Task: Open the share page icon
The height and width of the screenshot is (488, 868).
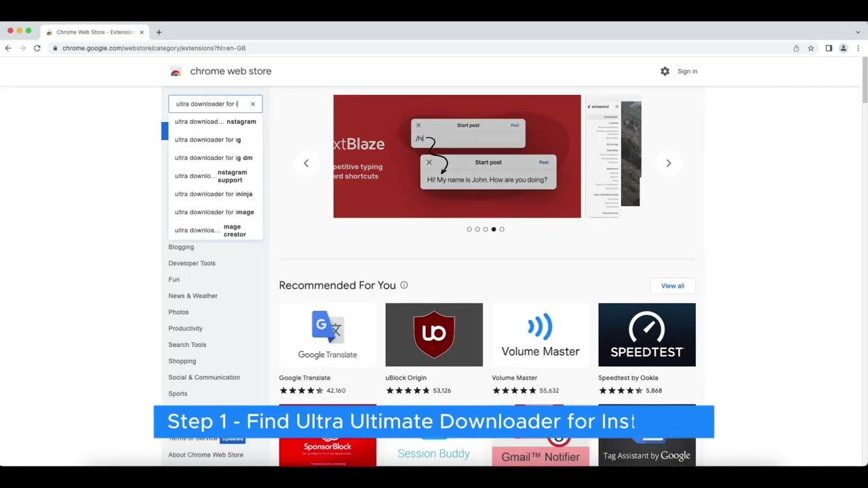Action: (x=796, y=48)
